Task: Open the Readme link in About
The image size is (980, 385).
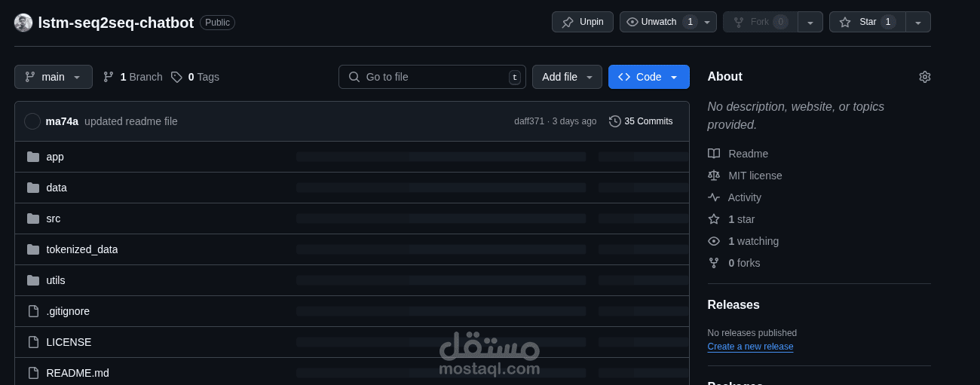Action: click(x=748, y=154)
